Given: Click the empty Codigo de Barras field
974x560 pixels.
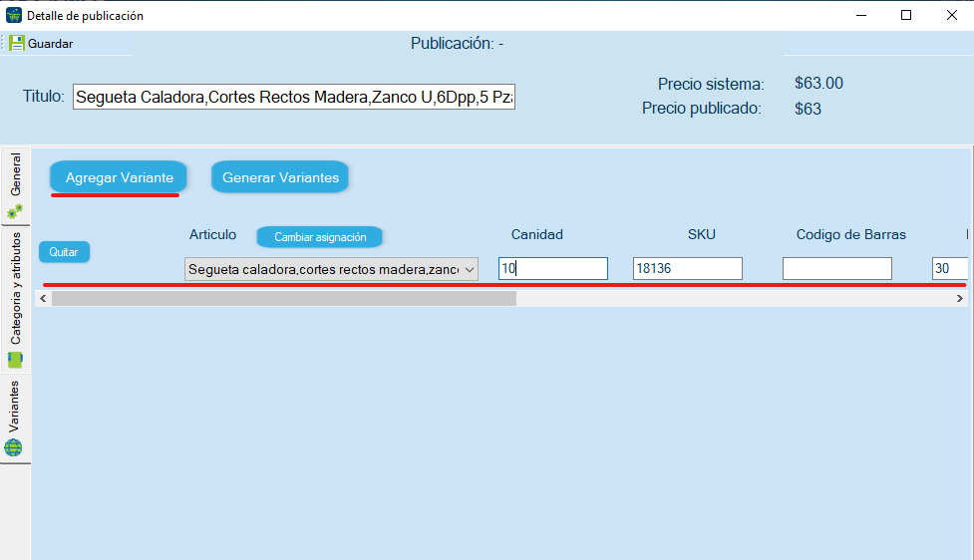Looking at the screenshot, I should pyautogui.click(x=837, y=268).
